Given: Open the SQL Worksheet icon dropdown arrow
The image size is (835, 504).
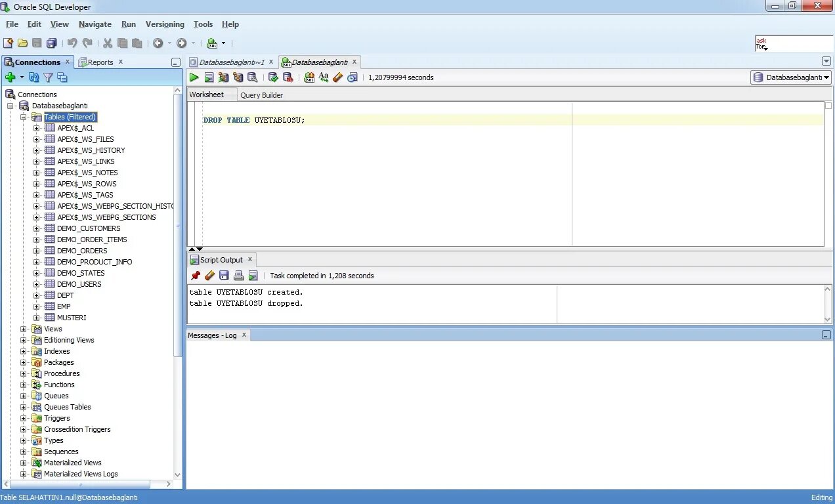Looking at the screenshot, I should (223, 43).
